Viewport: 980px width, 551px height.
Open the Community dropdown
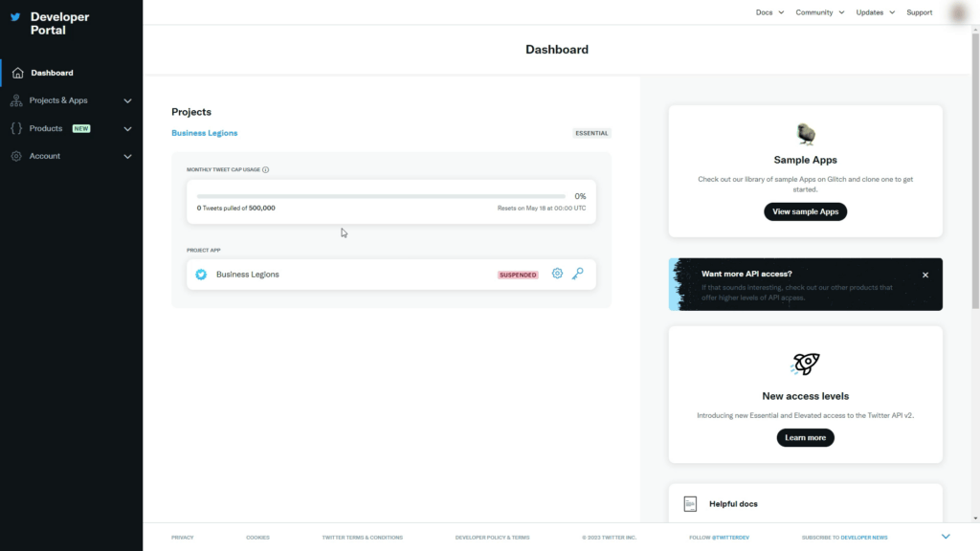(819, 12)
